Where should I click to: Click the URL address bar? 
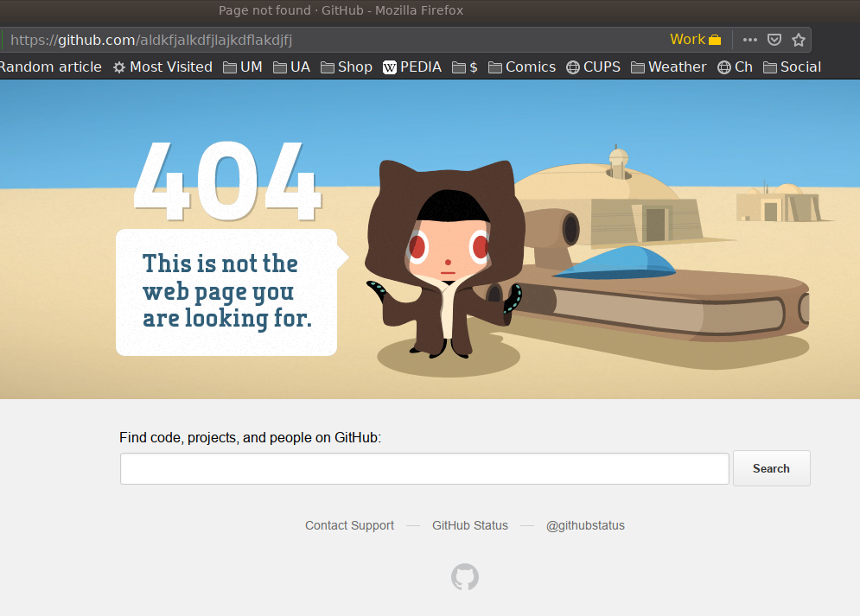click(x=346, y=40)
